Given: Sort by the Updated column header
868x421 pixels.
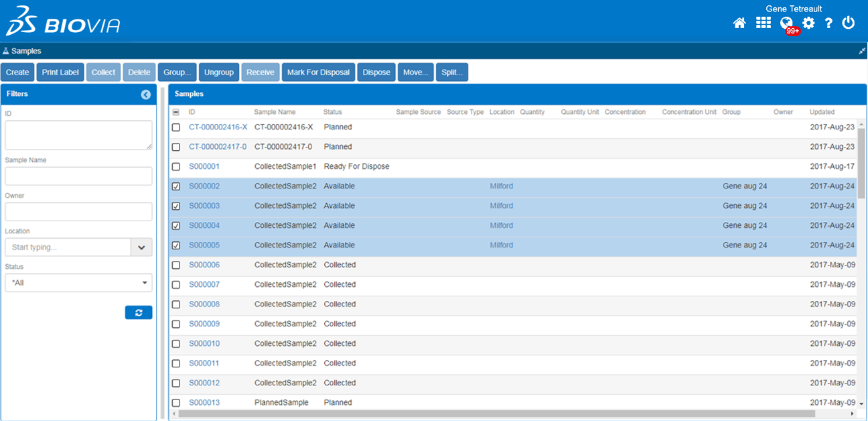Looking at the screenshot, I should pyautogui.click(x=822, y=112).
